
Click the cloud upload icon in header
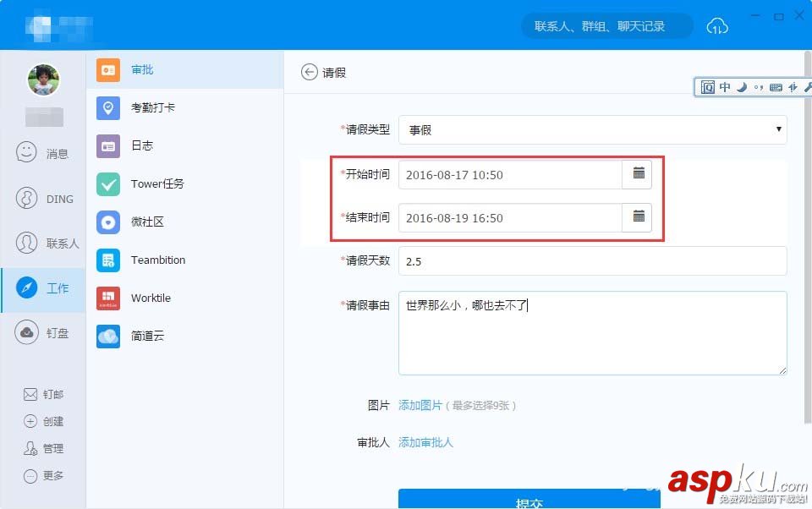[x=717, y=26]
